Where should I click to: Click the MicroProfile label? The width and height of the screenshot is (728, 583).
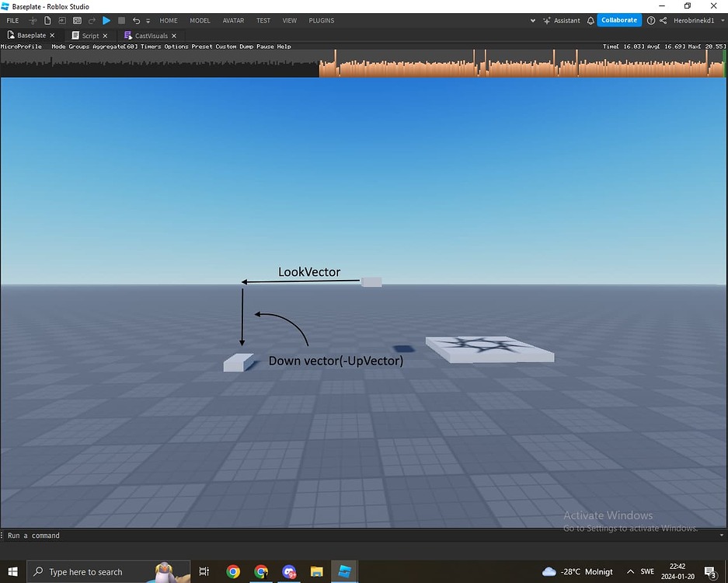tap(21, 47)
